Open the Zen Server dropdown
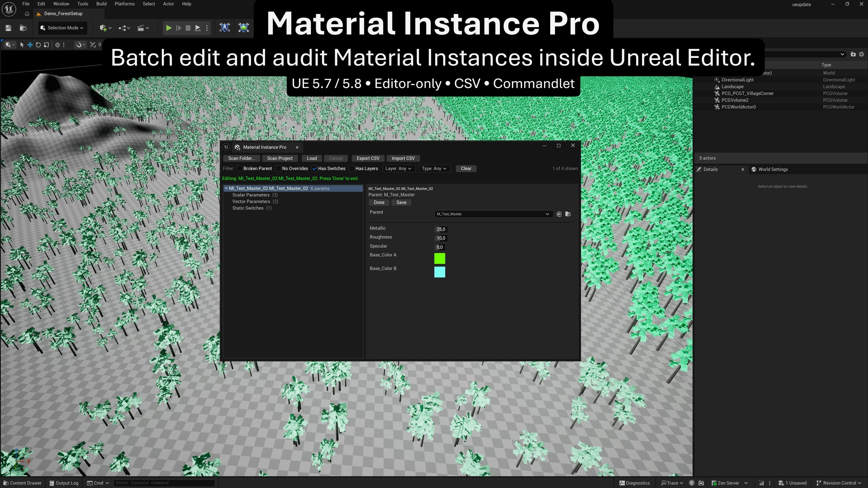Image resolution: width=868 pixels, height=488 pixels. point(729,483)
